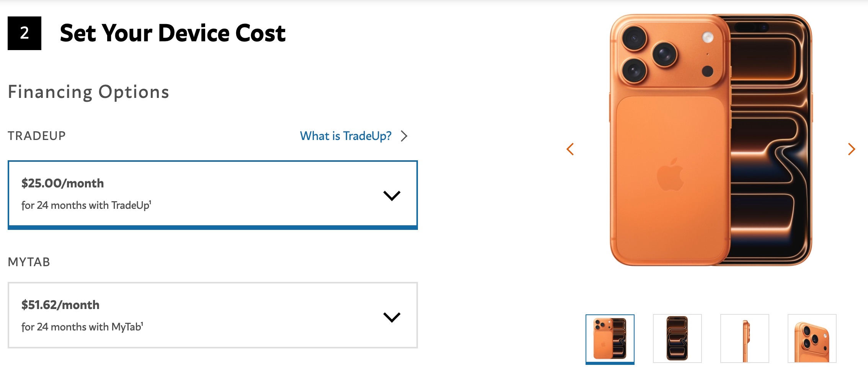
Task: Click the black step 2 badge
Action: coord(24,34)
